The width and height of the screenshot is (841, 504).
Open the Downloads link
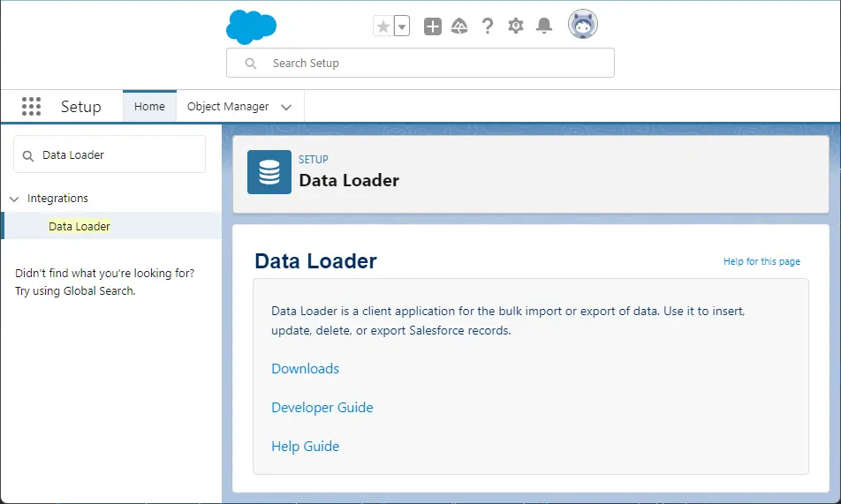click(x=305, y=369)
